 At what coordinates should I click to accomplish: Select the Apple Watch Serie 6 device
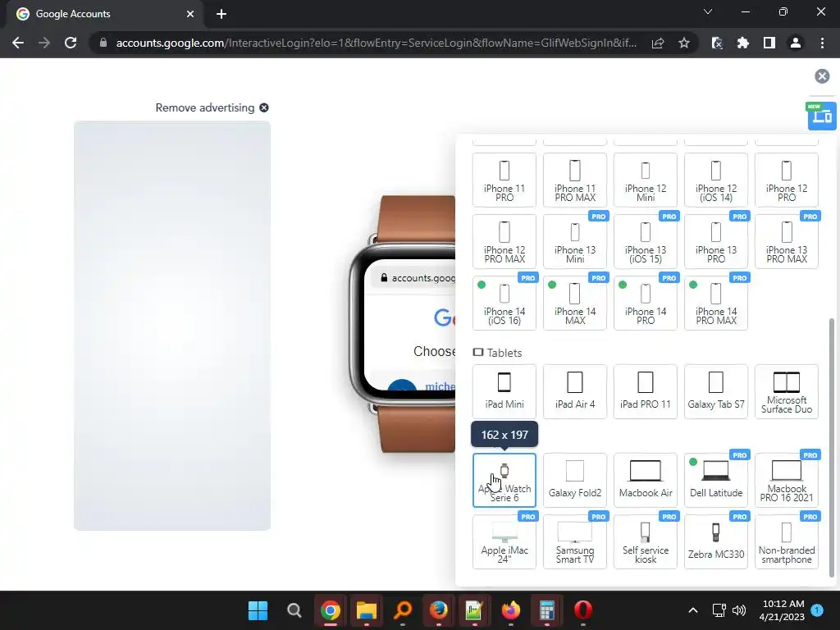(x=504, y=480)
